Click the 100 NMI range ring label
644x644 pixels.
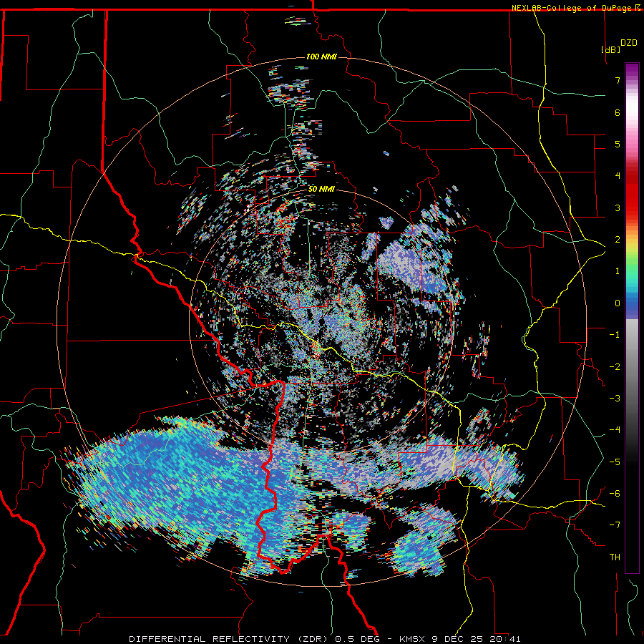321,57
